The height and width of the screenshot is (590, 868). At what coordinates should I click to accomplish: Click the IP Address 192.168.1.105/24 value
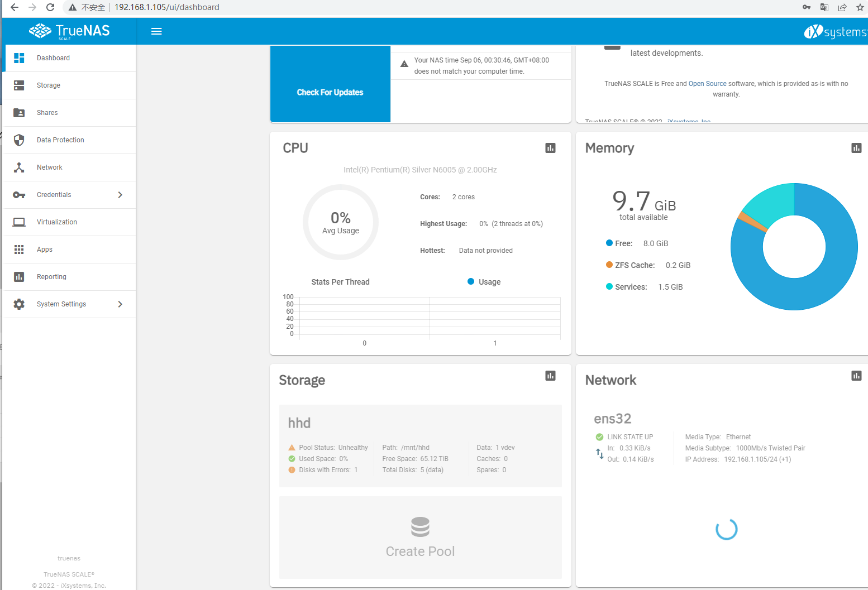757,459
